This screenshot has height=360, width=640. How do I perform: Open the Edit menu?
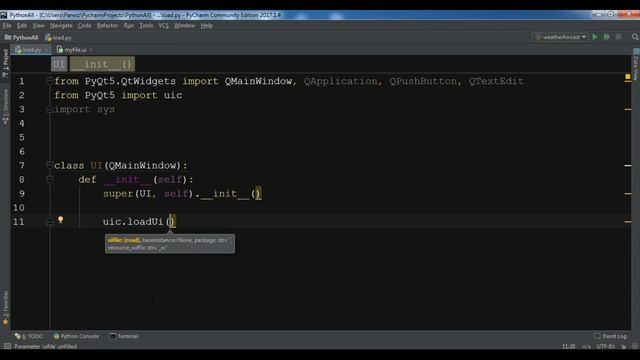[x=22, y=25]
